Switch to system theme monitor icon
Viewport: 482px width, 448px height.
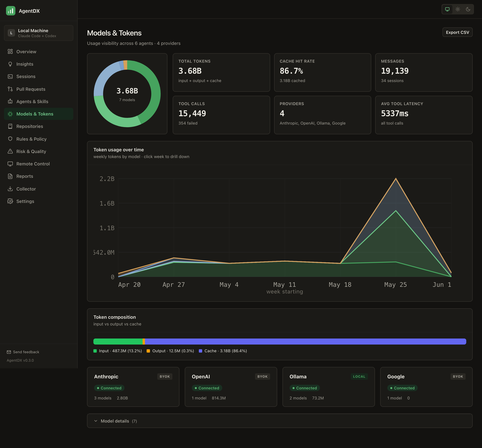point(447,9)
